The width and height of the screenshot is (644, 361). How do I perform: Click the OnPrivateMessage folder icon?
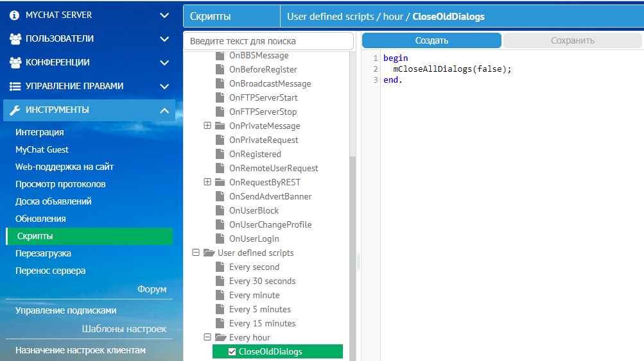[x=220, y=126]
